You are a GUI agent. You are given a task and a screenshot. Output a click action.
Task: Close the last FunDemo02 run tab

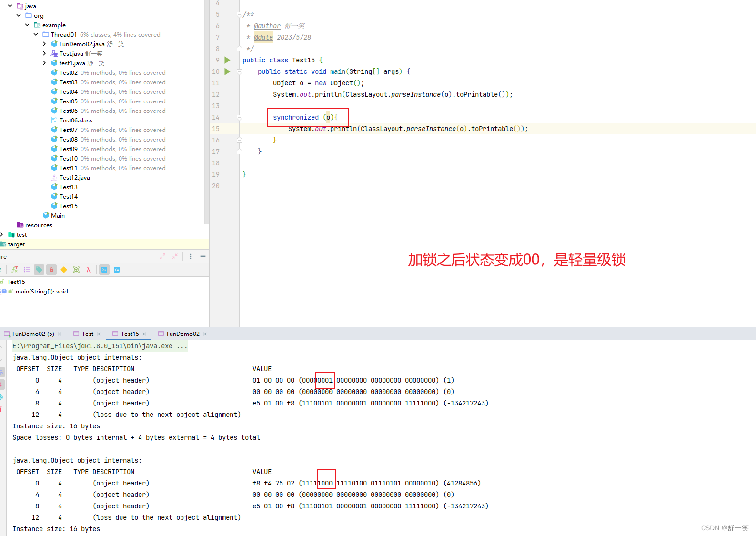[x=205, y=334]
